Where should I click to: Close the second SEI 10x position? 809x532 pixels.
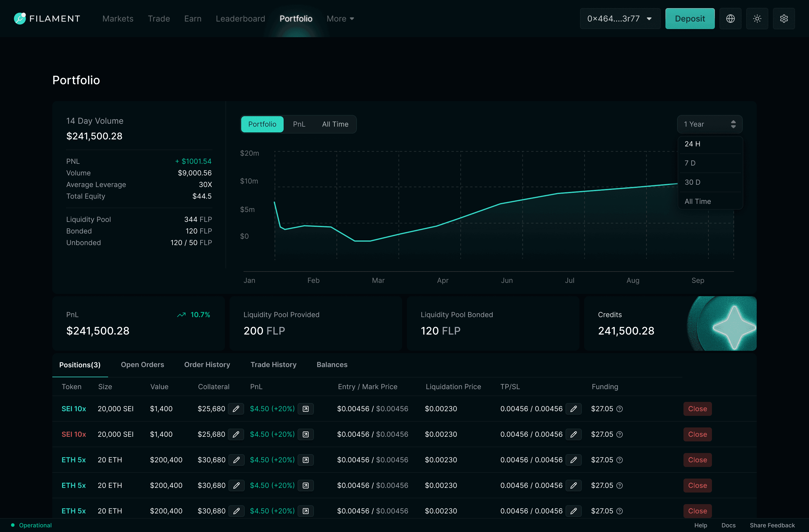(697, 434)
